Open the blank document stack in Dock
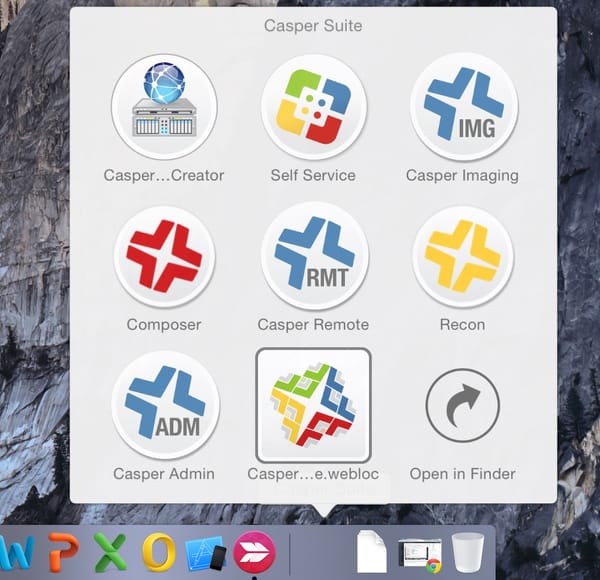The image size is (600, 580). [x=371, y=551]
